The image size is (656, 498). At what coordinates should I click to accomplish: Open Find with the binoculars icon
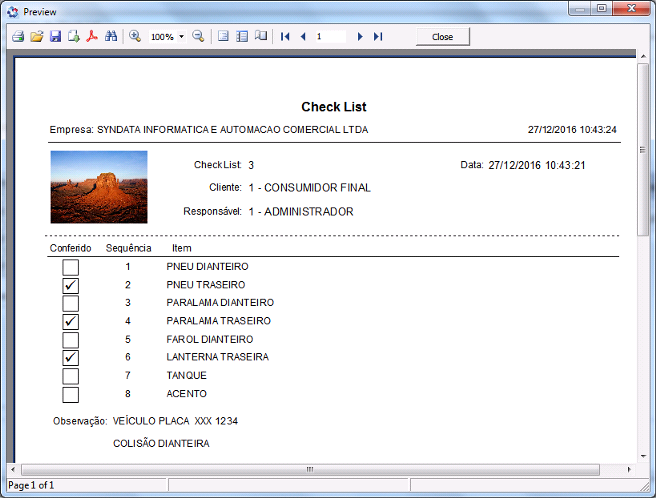[111, 36]
